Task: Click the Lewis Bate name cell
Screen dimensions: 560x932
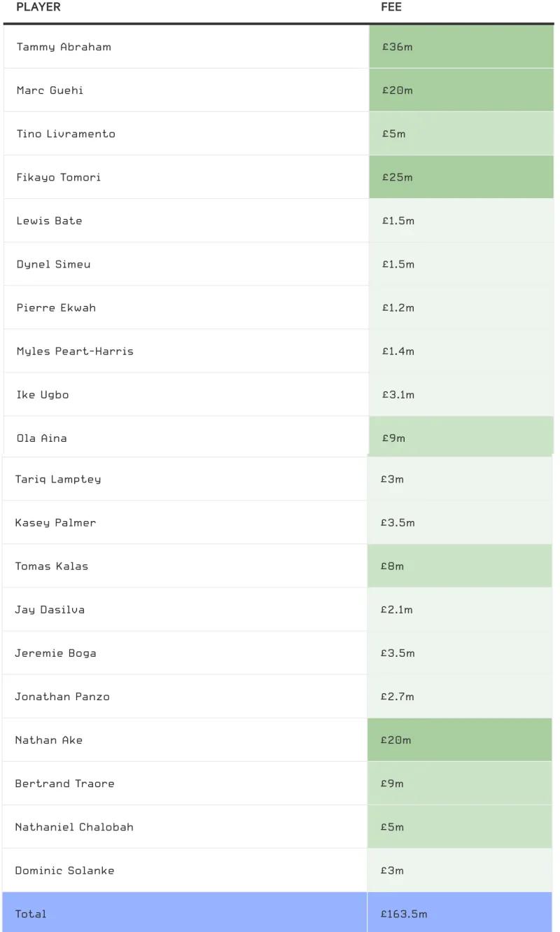Action: pos(49,221)
